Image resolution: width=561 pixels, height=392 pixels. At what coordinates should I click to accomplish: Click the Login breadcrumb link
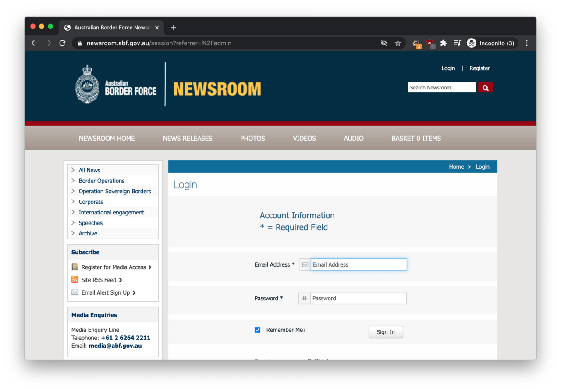pos(483,167)
